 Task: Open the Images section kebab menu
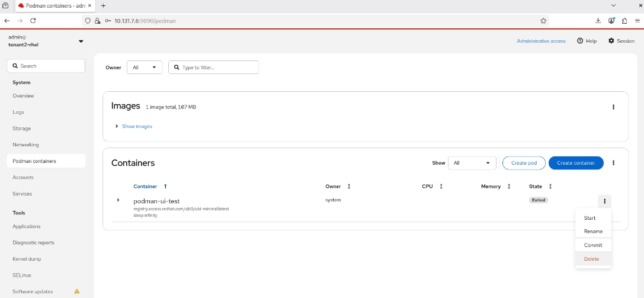coord(613,107)
